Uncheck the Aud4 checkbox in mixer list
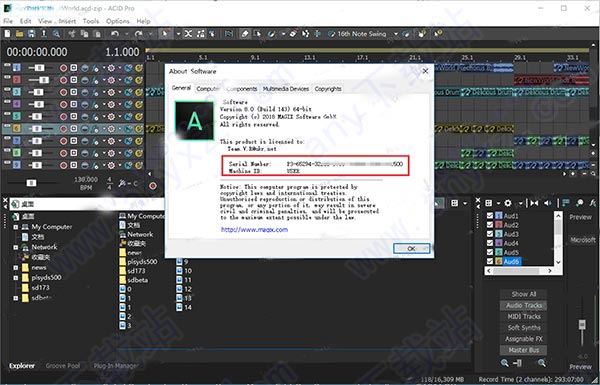Screen dimensions: 600x385 pyautogui.click(x=489, y=243)
